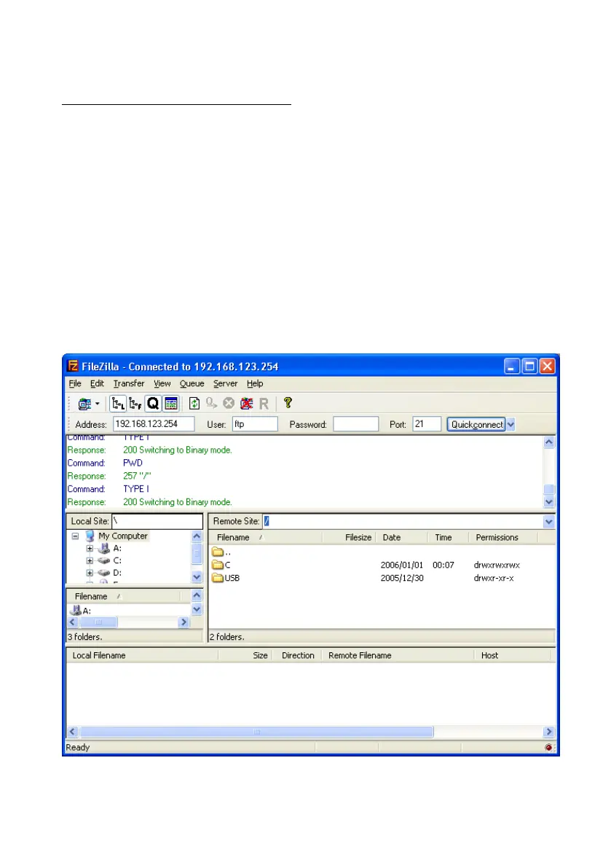Open the Remote Site path dropdown
Viewport: 611px width, 868px height.
(x=549, y=522)
